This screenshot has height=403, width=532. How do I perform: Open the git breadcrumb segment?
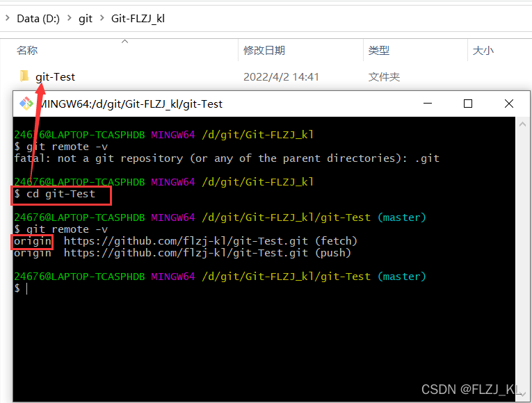(x=85, y=19)
